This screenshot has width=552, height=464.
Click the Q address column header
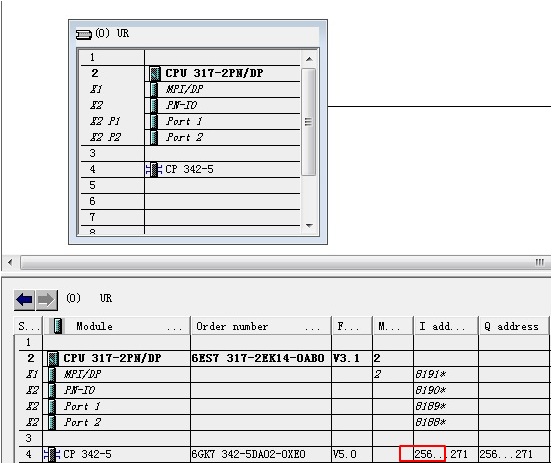tap(514, 326)
